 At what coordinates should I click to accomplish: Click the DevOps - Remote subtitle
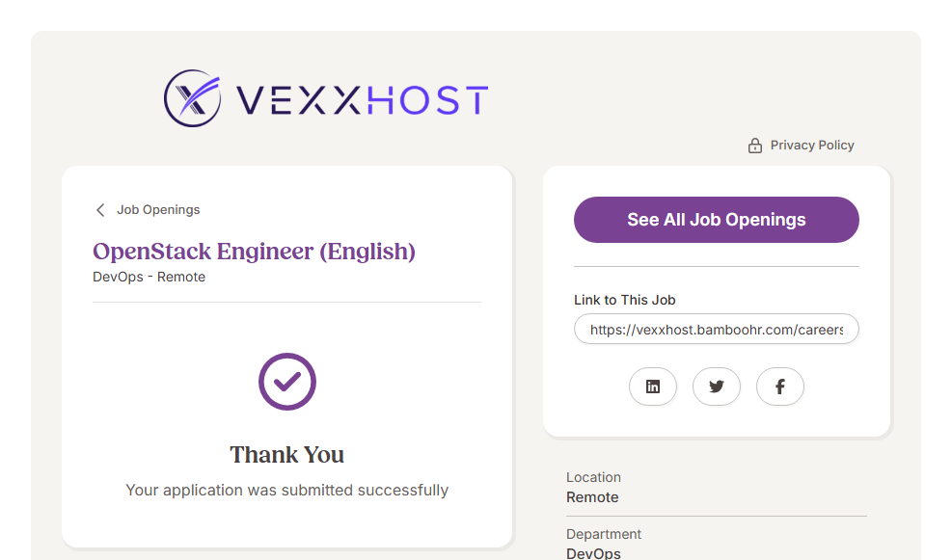point(149,278)
